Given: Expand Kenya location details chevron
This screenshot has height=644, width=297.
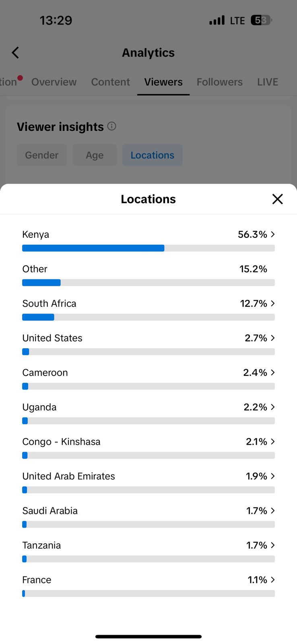Looking at the screenshot, I should coord(273,234).
